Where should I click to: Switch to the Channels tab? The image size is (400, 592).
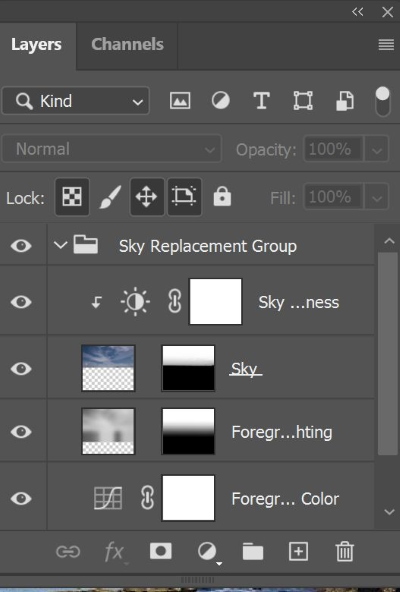click(x=127, y=45)
